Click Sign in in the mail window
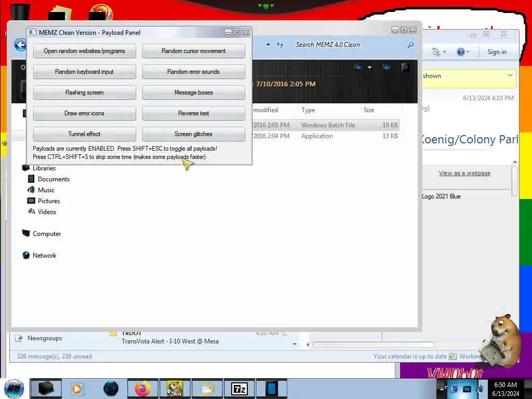Image resolution: width=532 pixels, height=399 pixels. (497, 52)
